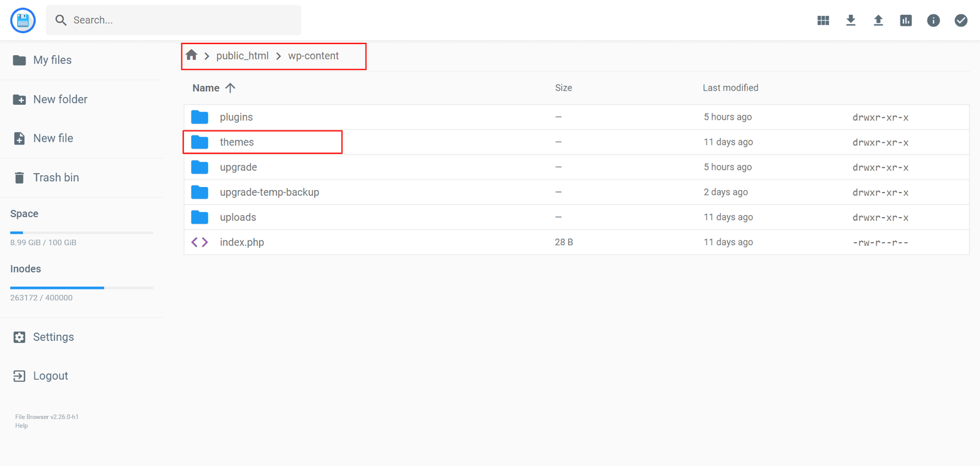Open My files in sidebar
Viewport: 980px width, 466px height.
tap(52, 60)
